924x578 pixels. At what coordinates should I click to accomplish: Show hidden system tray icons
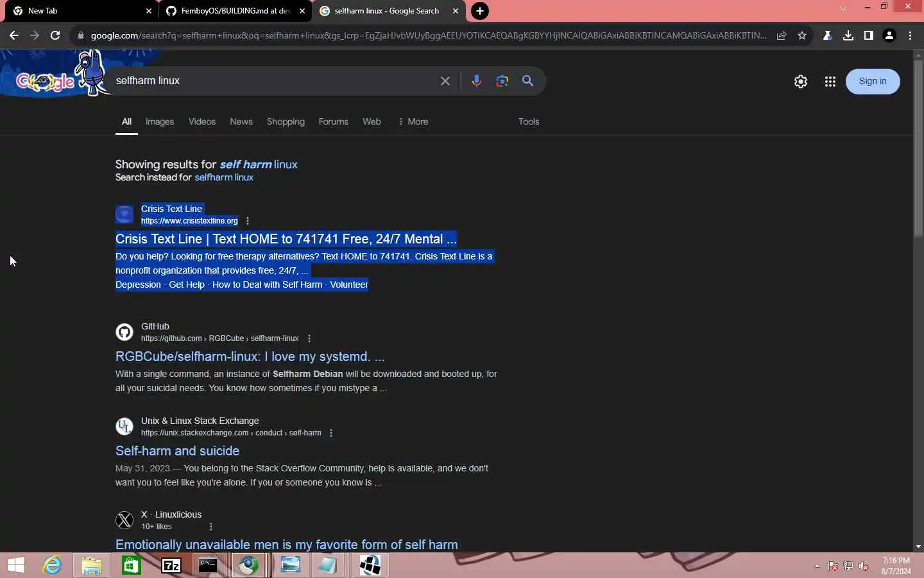[x=817, y=566]
